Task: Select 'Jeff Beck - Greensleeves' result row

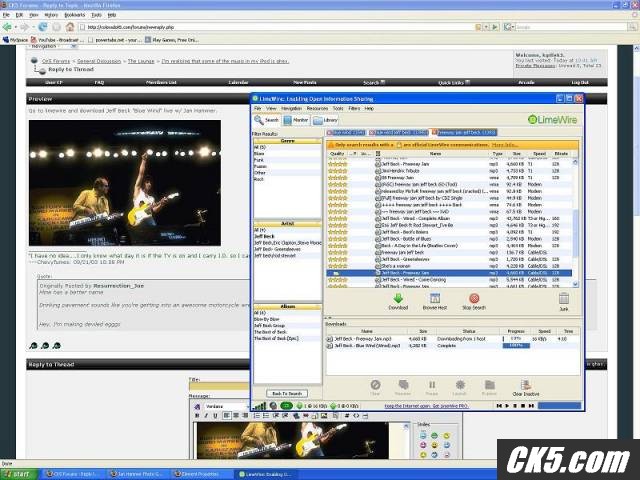Action: (x=449, y=259)
